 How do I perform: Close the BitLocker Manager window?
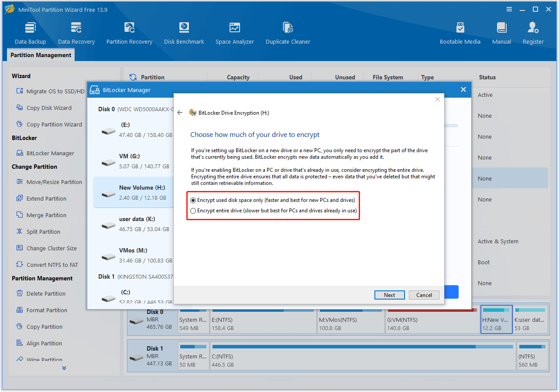[463, 89]
